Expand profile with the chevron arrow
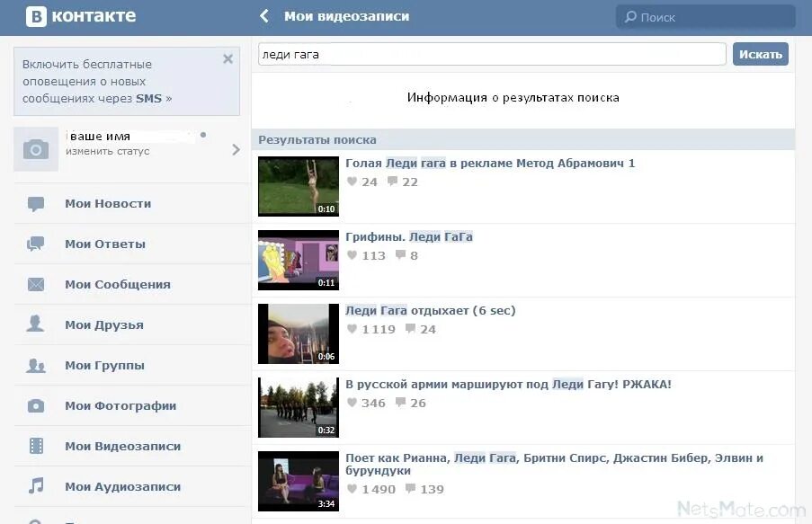Screen dimensions: 812x524 [236, 149]
